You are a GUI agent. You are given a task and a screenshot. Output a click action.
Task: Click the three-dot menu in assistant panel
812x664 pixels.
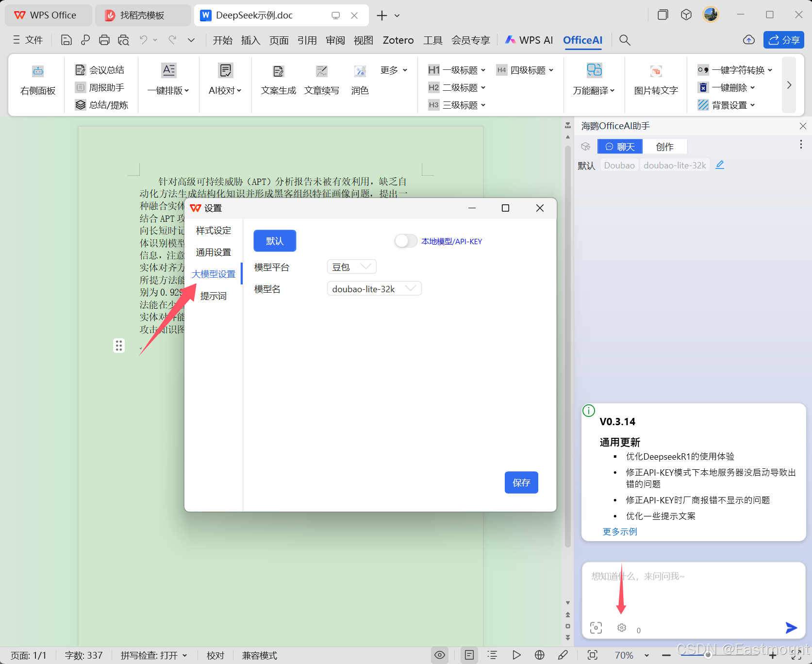(x=801, y=145)
